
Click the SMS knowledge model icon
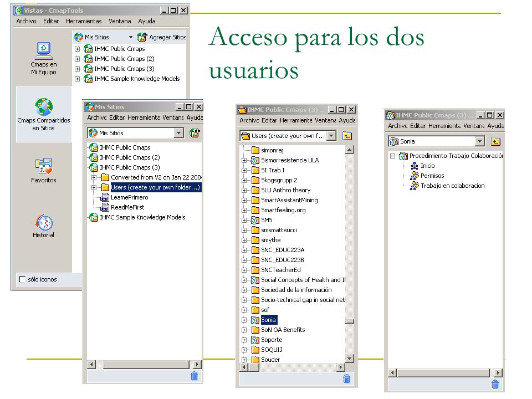(x=255, y=220)
